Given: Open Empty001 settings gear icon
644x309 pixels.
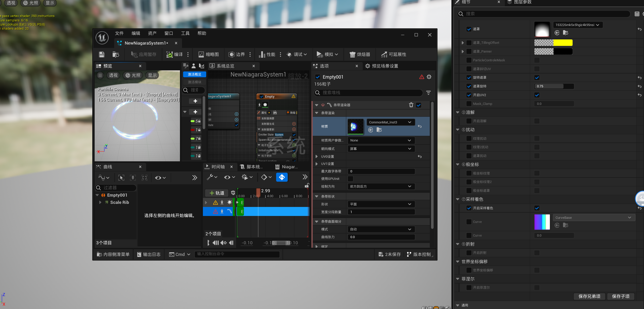Looking at the screenshot, I should [429, 77].
